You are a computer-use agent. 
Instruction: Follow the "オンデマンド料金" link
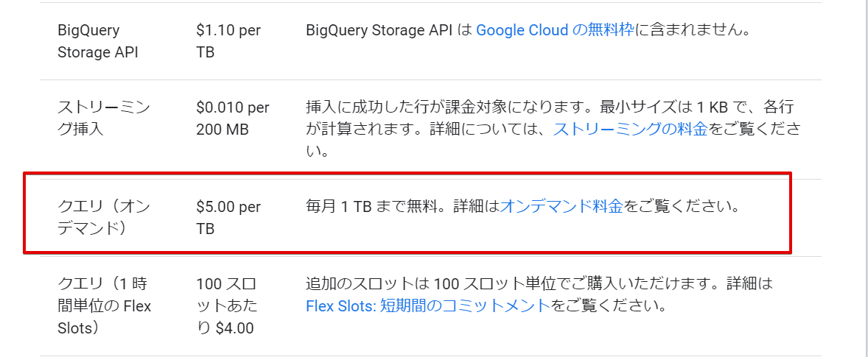(x=561, y=207)
